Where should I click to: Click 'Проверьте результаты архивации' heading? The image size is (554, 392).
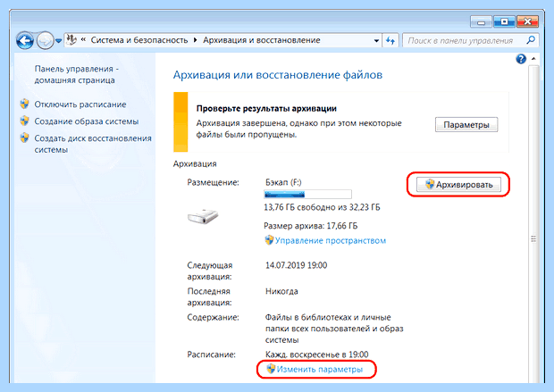(266, 108)
